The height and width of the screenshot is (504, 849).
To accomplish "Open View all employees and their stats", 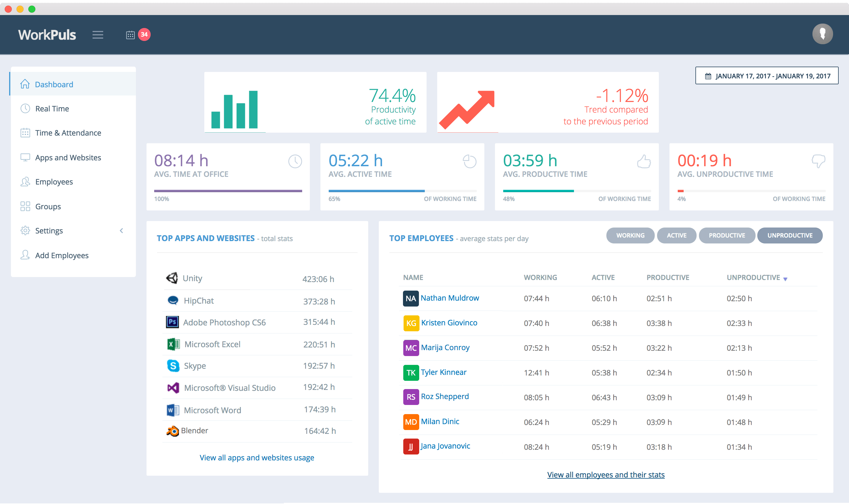I will click(606, 475).
